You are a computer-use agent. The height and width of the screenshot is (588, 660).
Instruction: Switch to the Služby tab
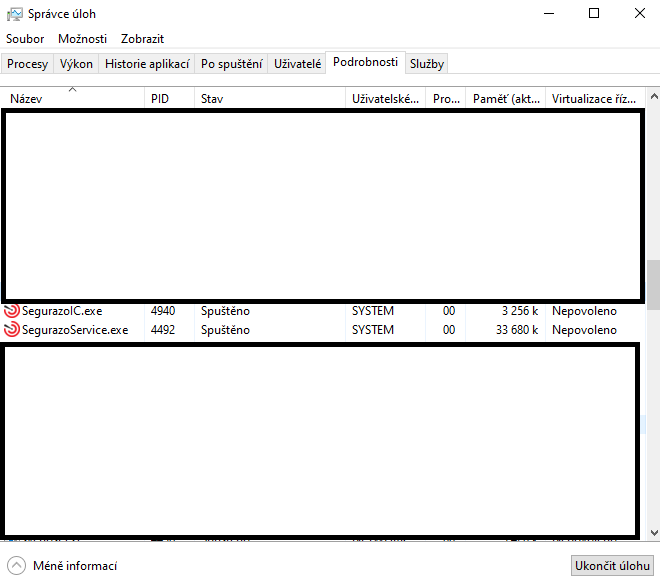(427, 64)
